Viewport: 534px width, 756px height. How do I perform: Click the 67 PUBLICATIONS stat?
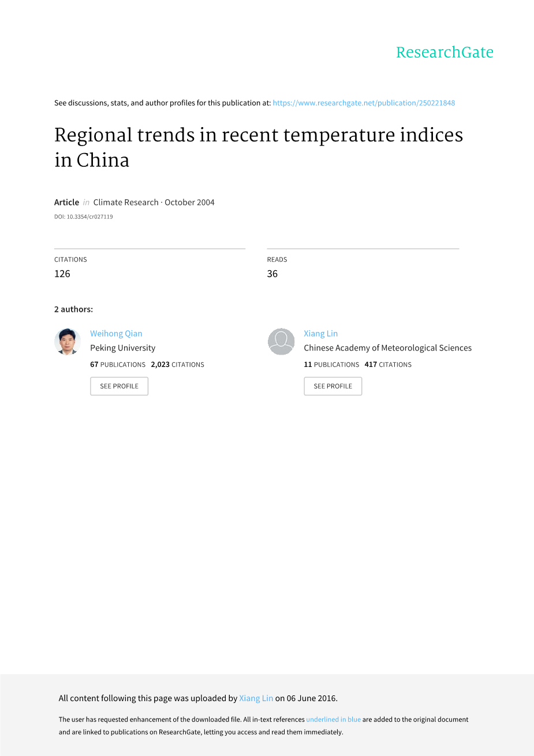coord(118,364)
